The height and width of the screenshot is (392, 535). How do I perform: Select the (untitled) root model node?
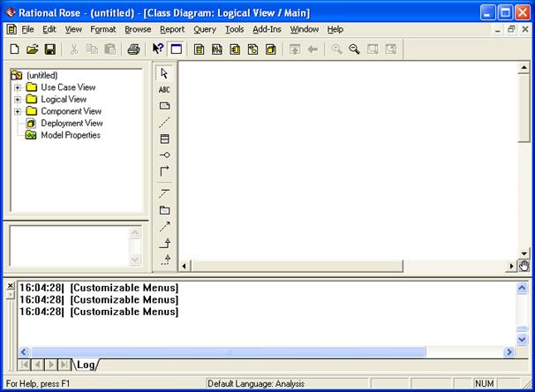coord(42,75)
